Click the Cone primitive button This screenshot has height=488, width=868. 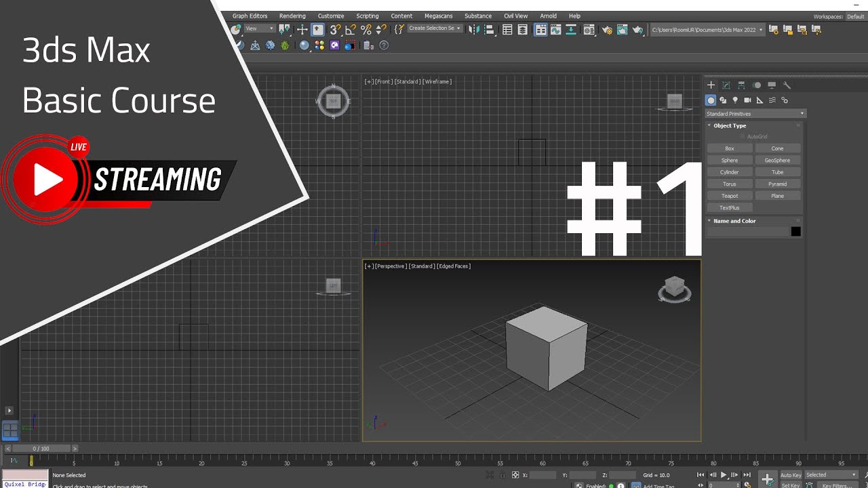point(778,148)
